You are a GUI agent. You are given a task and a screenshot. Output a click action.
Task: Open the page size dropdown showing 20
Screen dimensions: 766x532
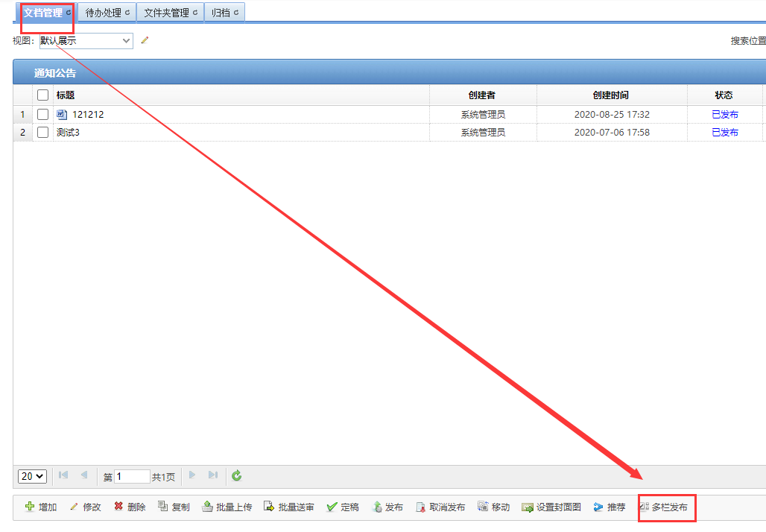coord(32,476)
